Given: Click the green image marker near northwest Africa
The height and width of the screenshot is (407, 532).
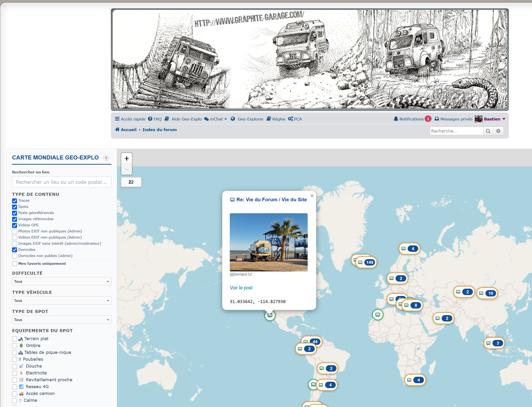Looking at the screenshot, I should (378, 315).
